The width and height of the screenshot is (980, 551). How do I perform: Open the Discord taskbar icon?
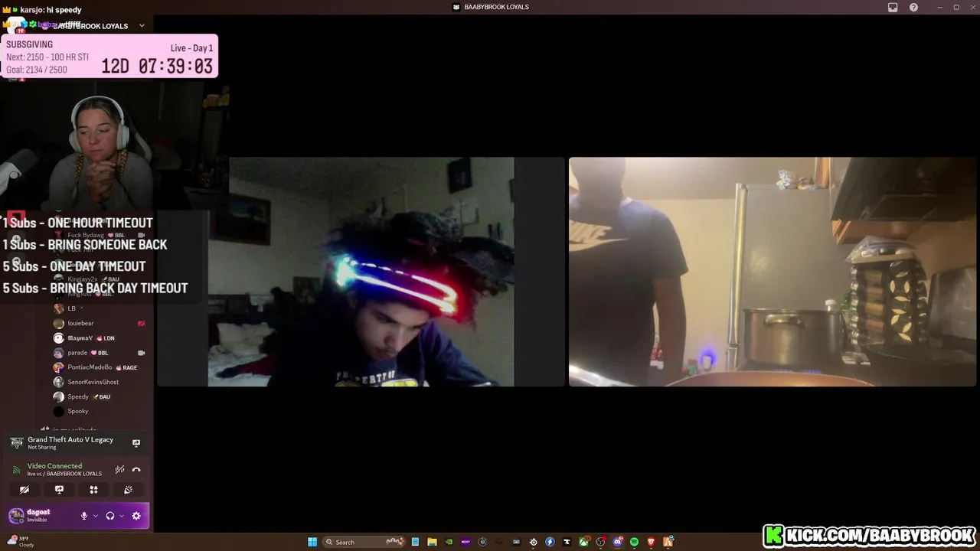pyautogui.click(x=617, y=542)
